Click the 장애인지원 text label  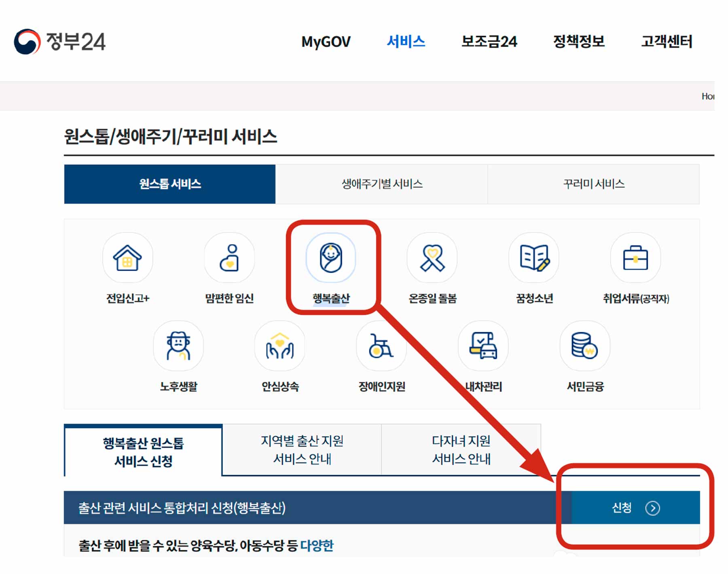(x=382, y=386)
